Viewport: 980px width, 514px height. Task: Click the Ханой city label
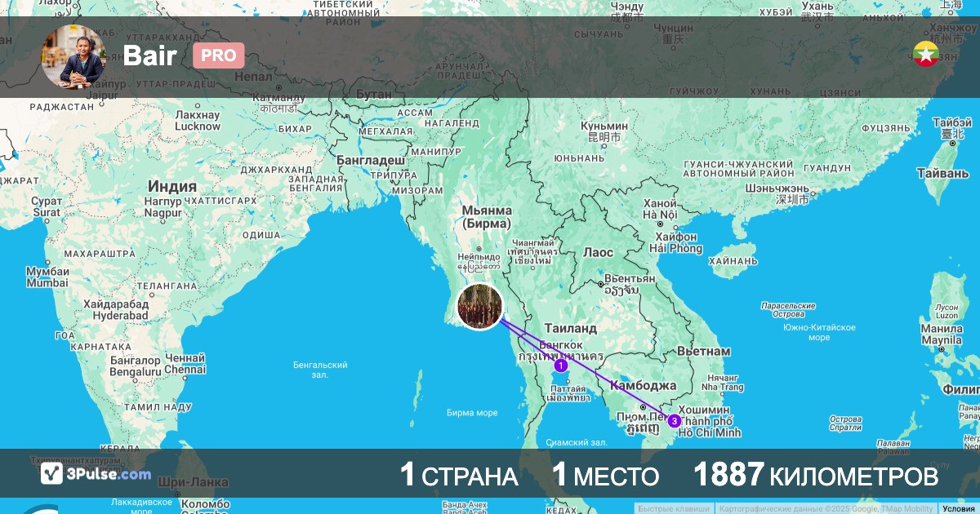tap(660, 203)
